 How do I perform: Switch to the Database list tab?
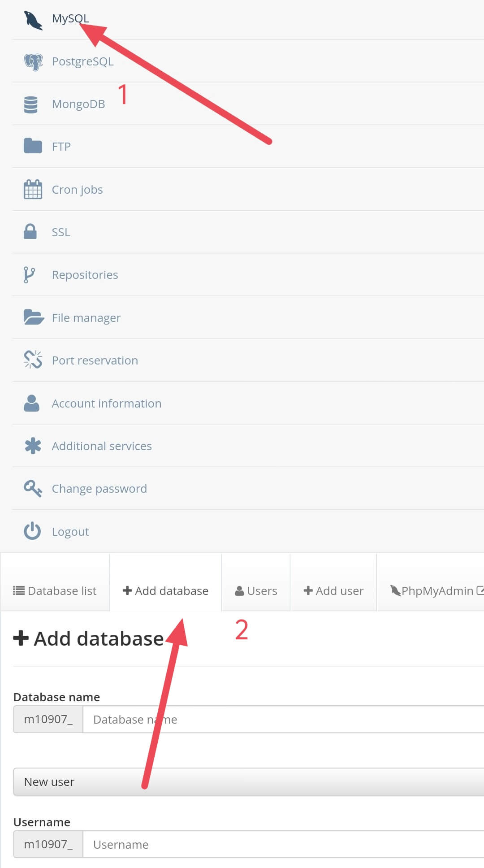point(55,591)
